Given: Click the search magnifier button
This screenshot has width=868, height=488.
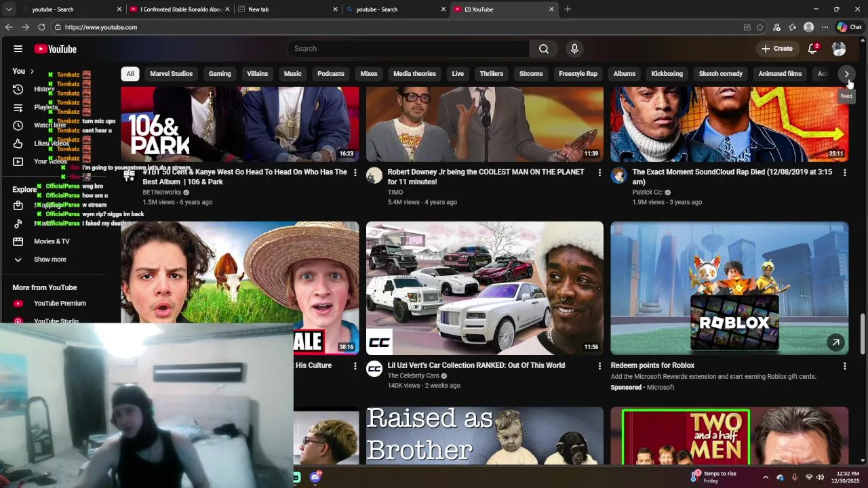Looking at the screenshot, I should click(544, 49).
